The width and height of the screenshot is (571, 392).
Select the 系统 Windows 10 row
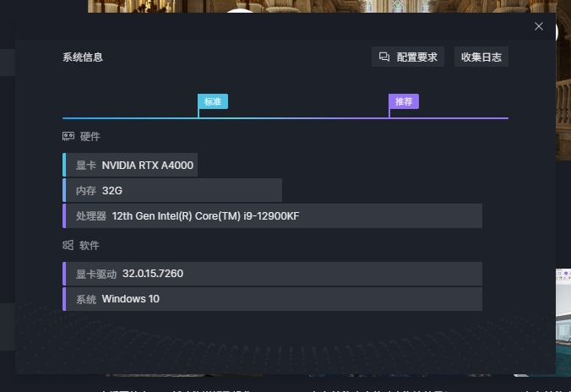click(273, 299)
